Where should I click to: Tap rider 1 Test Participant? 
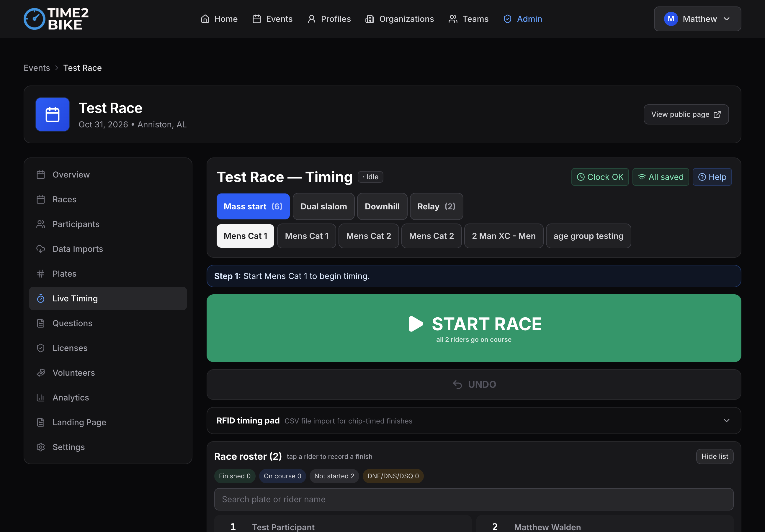pos(343,524)
